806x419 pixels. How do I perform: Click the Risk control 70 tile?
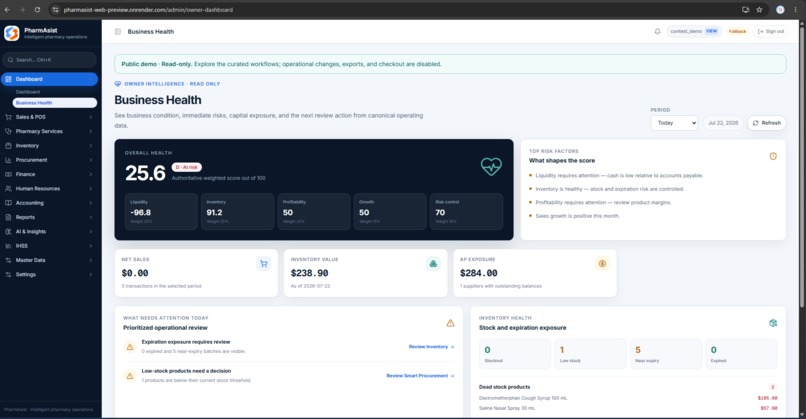click(x=466, y=211)
